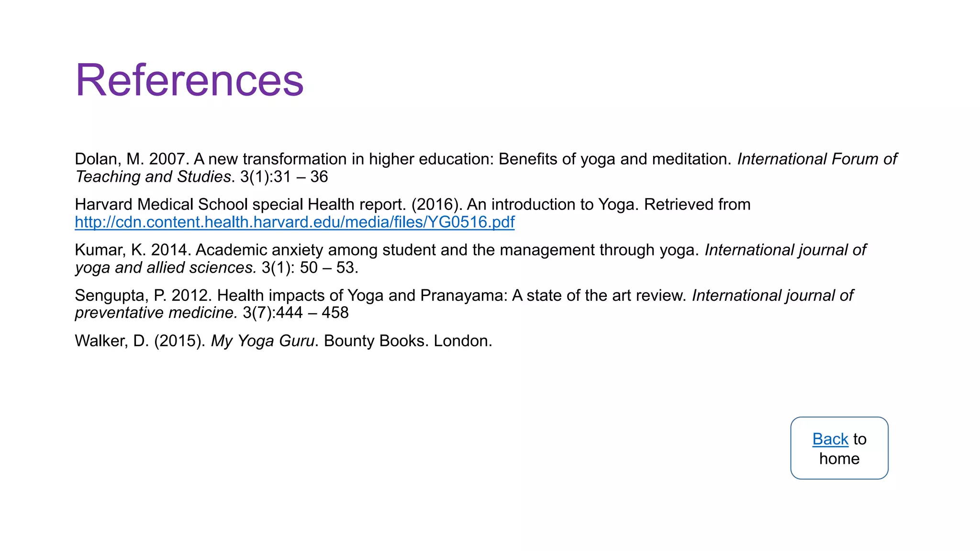Open the Harvard health PDF link
980x551 pixels.
click(x=294, y=222)
